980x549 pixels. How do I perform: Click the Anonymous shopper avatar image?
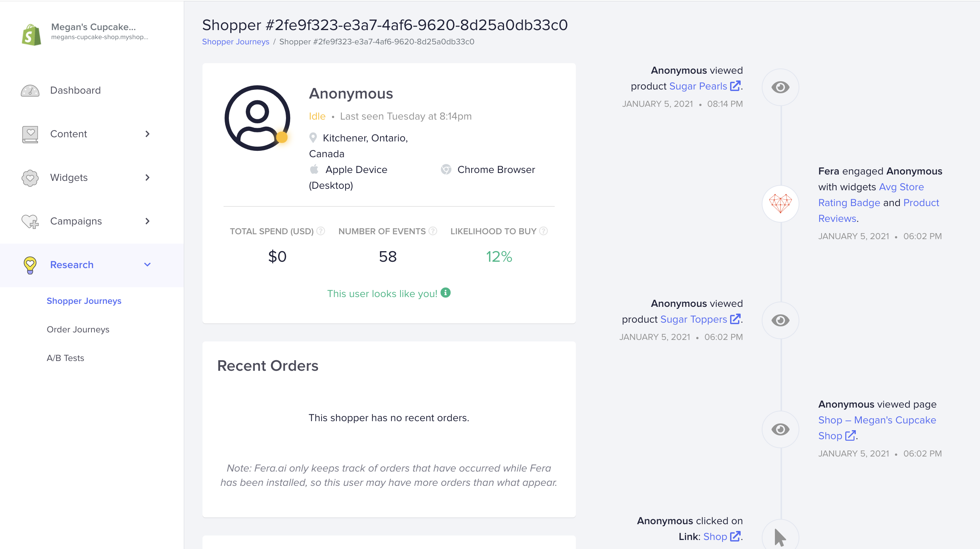coord(257,118)
